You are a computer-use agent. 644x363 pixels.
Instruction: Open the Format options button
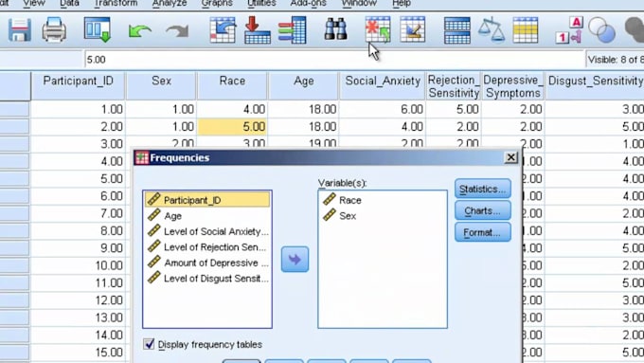tap(483, 233)
